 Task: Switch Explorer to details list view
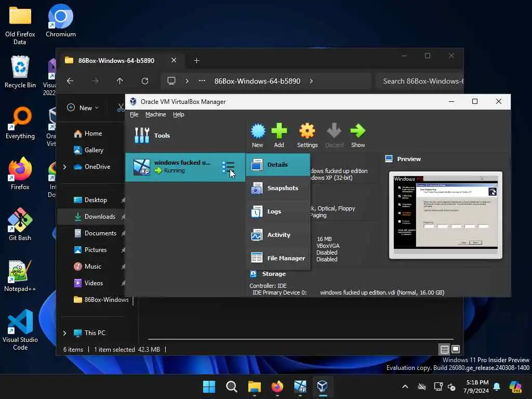tap(445, 349)
